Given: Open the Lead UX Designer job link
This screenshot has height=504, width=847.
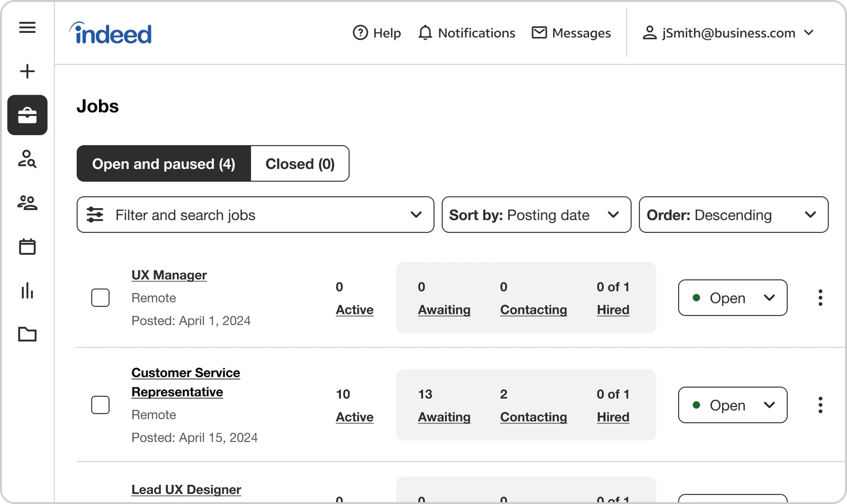Looking at the screenshot, I should [186, 490].
